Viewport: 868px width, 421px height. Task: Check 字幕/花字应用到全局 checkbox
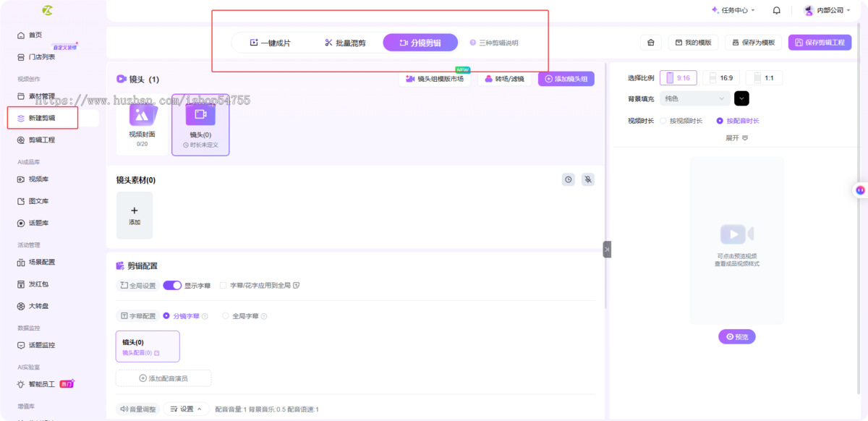click(224, 286)
